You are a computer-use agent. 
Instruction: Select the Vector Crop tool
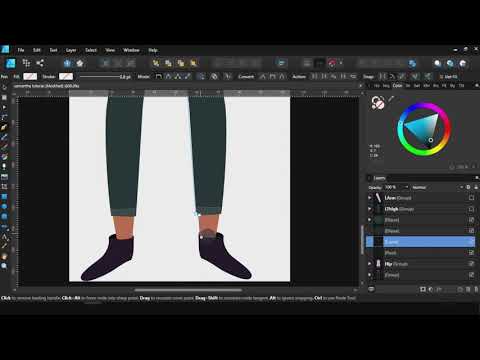click(4, 186)
